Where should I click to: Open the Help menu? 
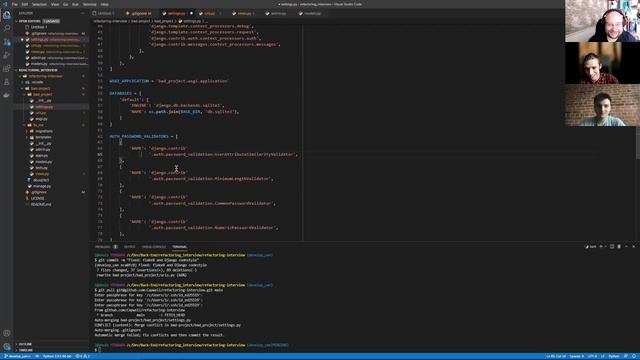pyautogui.click(x=104, y=4)
